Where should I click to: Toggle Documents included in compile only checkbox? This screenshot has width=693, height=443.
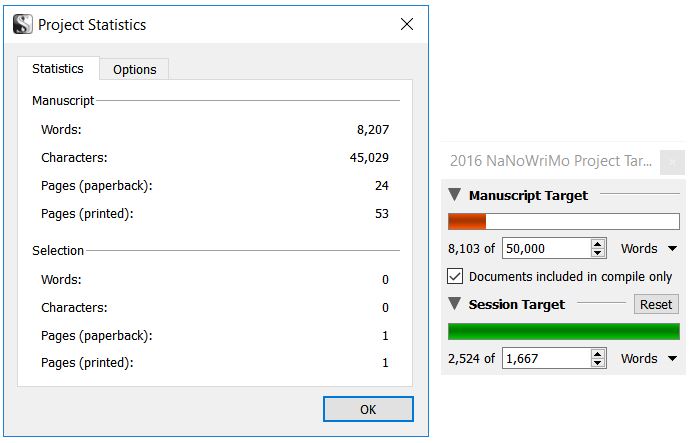pos(455,276)
